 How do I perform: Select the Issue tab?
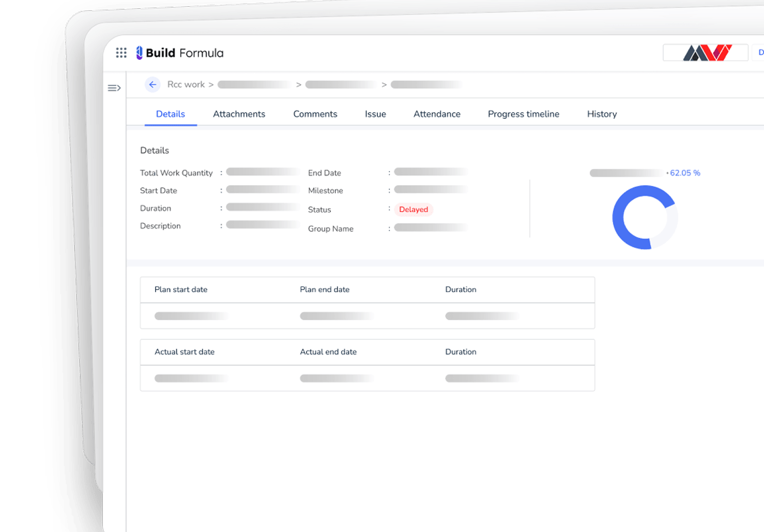coord(375,114)
